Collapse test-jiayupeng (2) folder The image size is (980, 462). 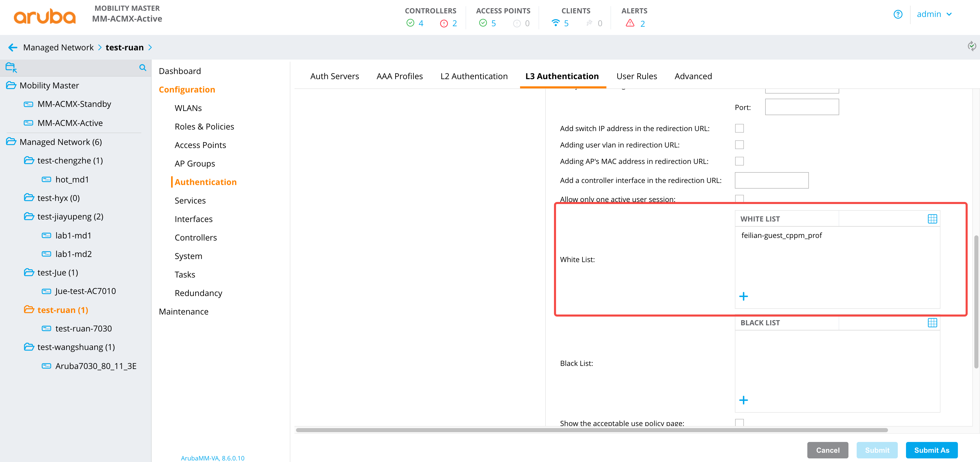(29, 216)
